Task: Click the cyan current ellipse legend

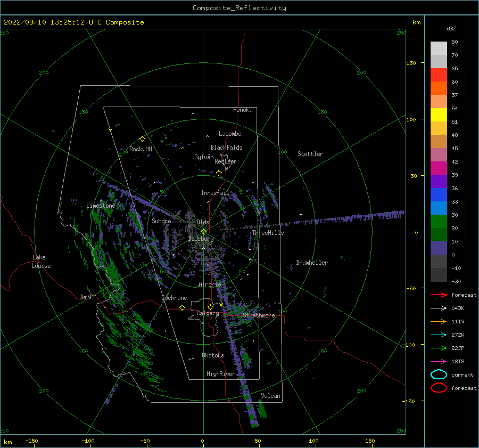Action: click(x=439, y=374)
